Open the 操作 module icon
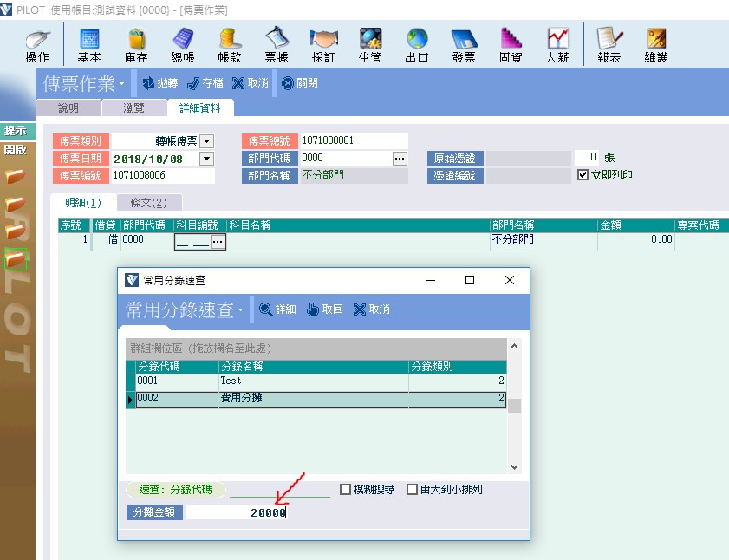The width and height of the screenshot is (729, 560). click(x=37, y=46)
